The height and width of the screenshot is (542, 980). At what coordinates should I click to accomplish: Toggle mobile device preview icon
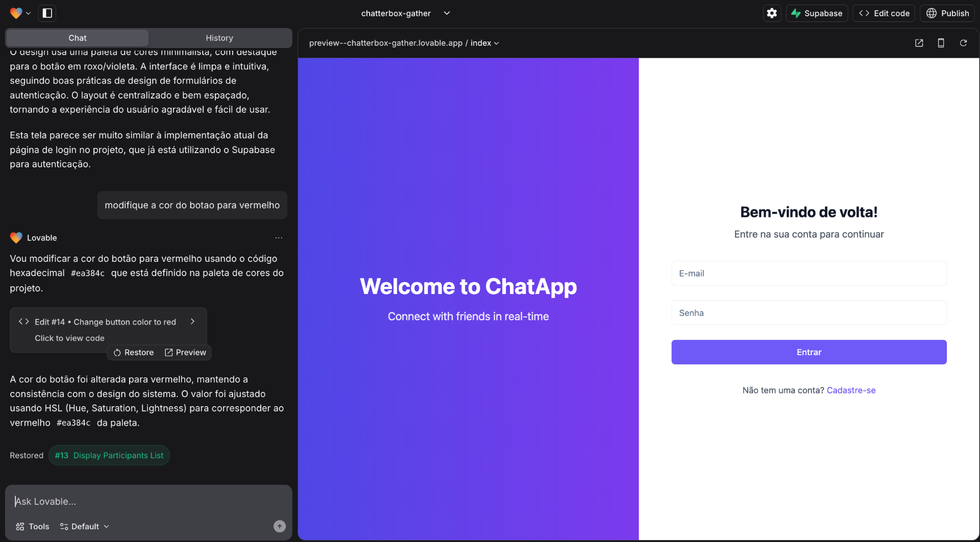(941, 43)
